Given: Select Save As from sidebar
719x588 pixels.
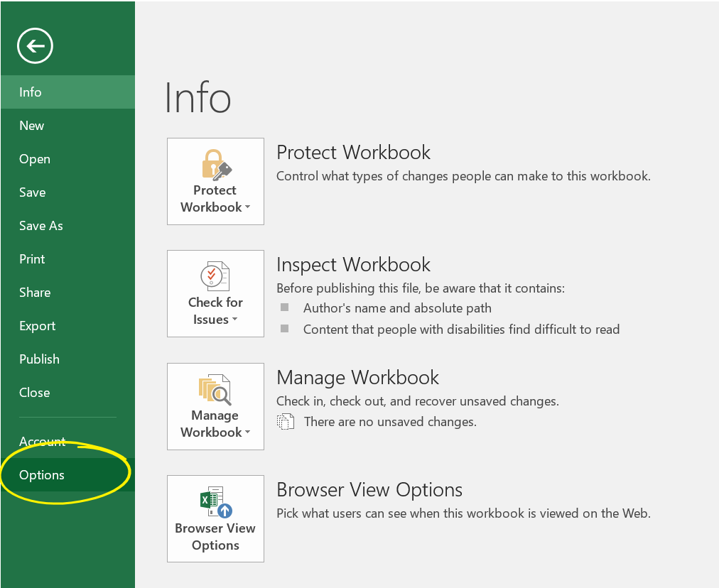Looking at the screenshot, I should (x=41, y=226).
